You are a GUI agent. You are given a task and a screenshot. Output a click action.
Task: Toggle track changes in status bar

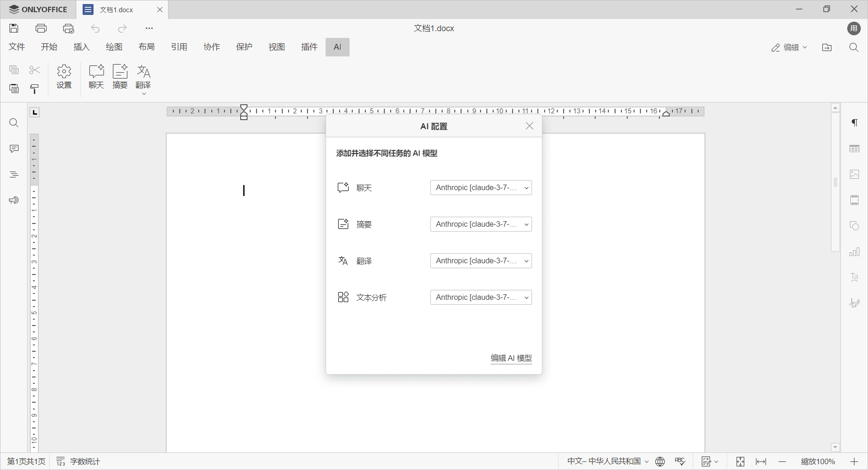point(706,461)
